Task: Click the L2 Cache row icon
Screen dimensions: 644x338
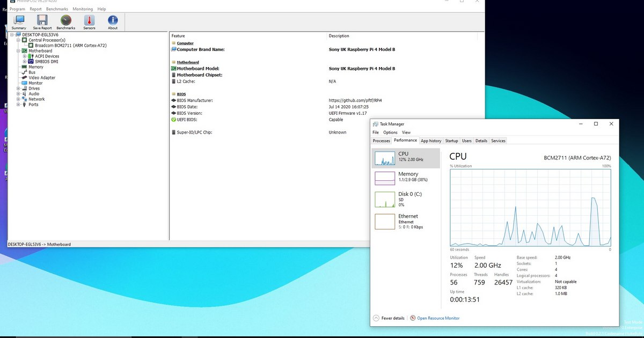Action: point(174,82)
